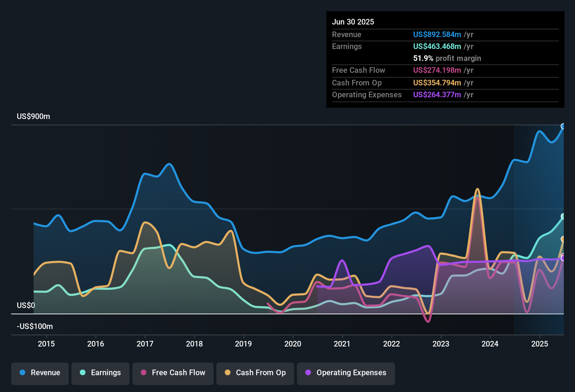This screenshot has width=575, height=392.
Task: Click the 2024 x-axis label
Action: coord(490,344)
